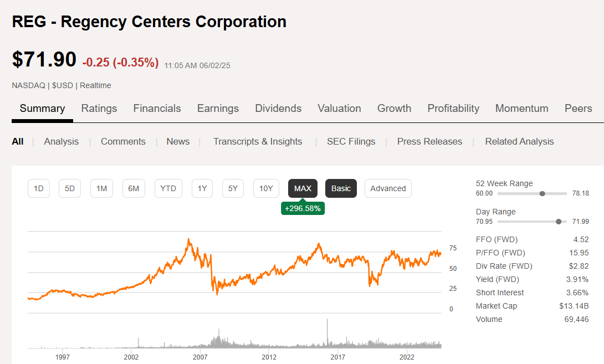View SEC Filings for REG
The image size is (604, 364).
(351, 141)
